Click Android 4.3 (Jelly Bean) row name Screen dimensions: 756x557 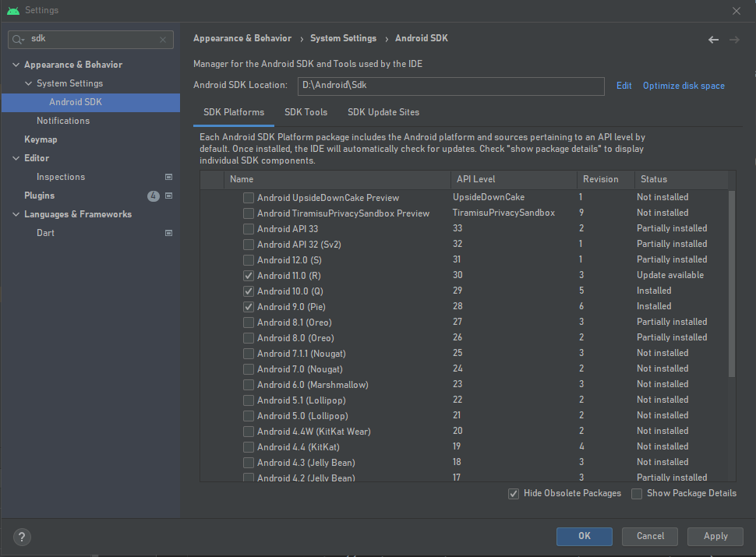point(306,463)
